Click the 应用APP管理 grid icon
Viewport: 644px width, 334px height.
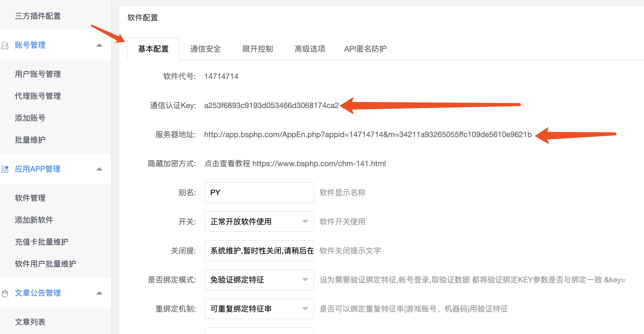tap(5, 169)
